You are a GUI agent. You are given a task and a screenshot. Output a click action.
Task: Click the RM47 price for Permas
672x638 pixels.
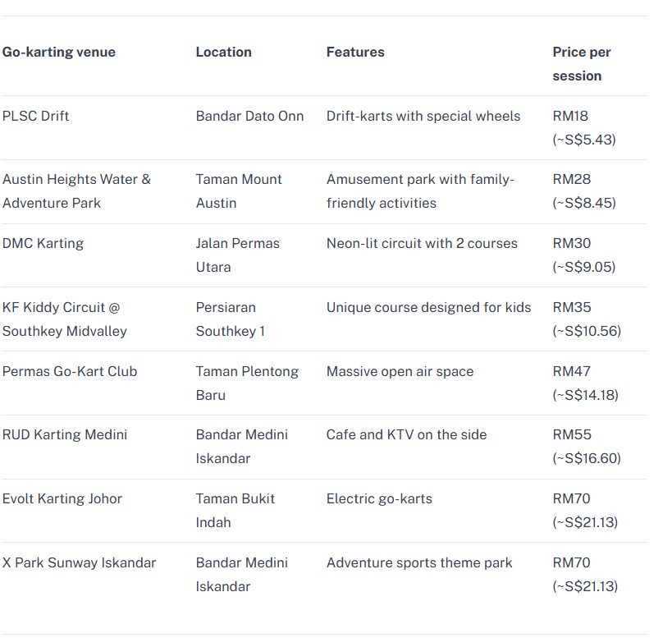click(585, 383)
